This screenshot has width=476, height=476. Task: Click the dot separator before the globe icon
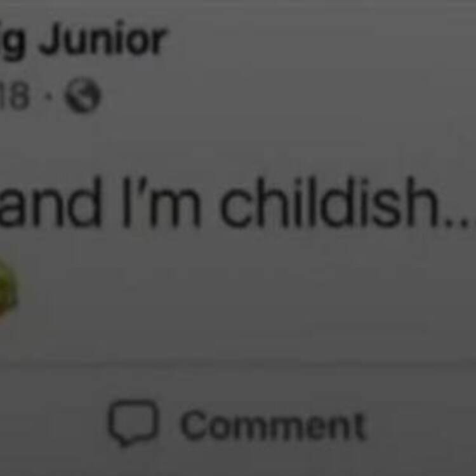click(48, 96)
